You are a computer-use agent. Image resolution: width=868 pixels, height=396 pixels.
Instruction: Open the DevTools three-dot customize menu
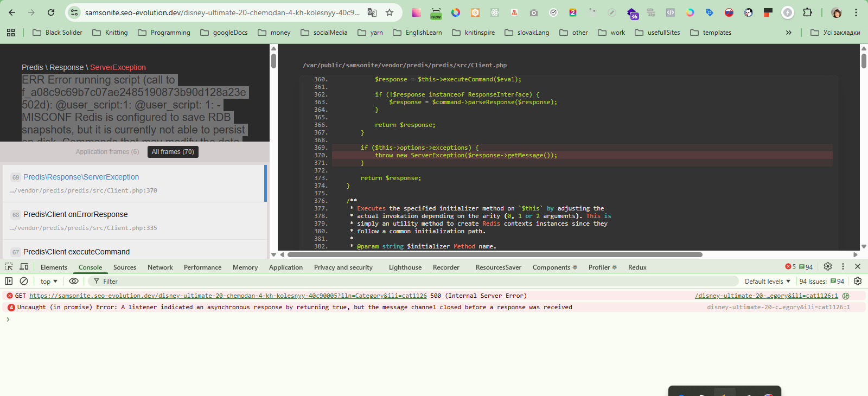[843, 266]
